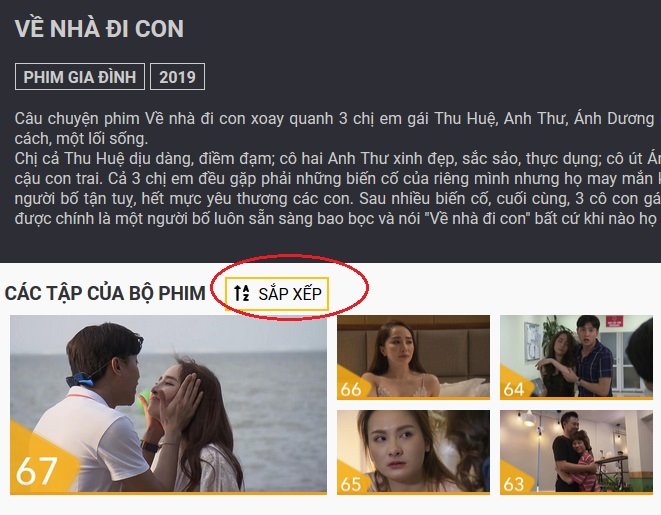Open episode 64 thumbnail
Viewport: 661px width, 515px height.
pos(576,357)
